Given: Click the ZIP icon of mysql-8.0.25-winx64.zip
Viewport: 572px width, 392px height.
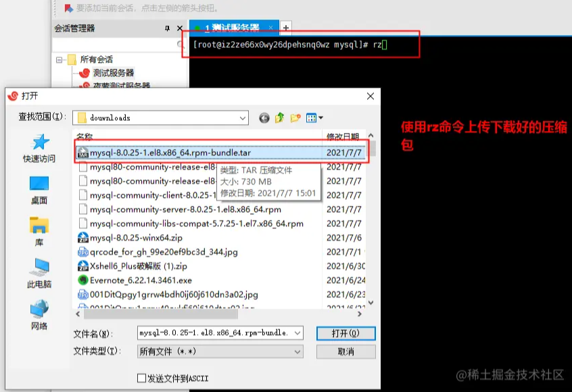Looking at the screenshot, I should point(83,238).
